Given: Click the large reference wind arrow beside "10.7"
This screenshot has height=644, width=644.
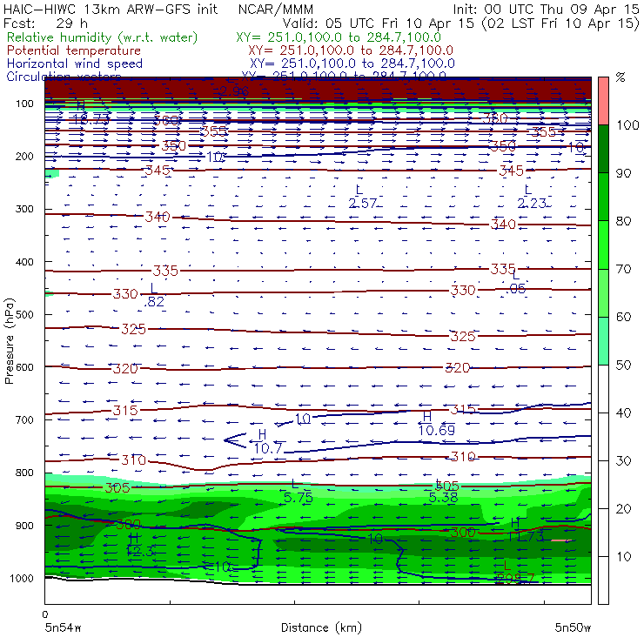Looking at the screenshot, I should pos(235,440).
